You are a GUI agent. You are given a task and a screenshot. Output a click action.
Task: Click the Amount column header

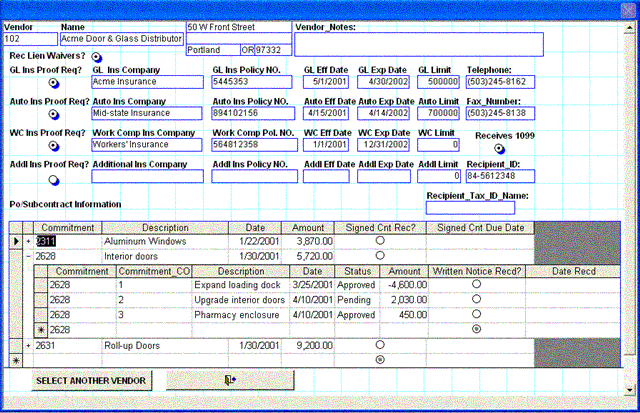tap(309, 227)
